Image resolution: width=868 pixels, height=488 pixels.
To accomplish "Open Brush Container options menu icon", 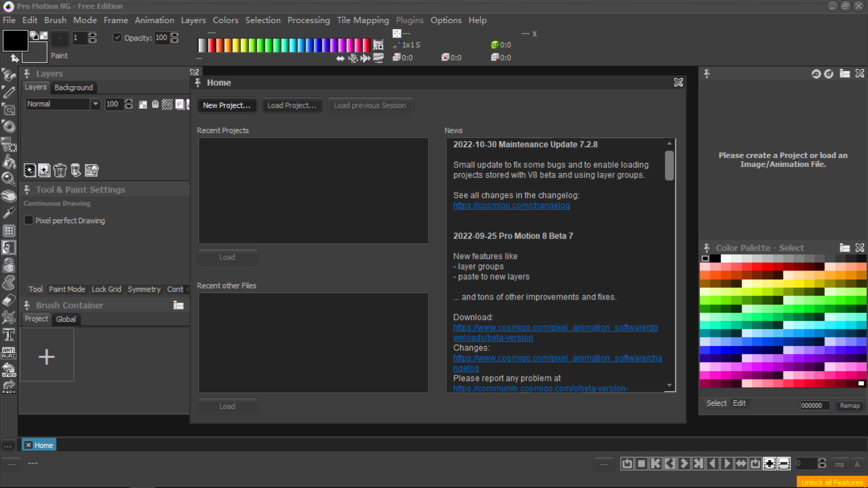I will pos(179,305).
